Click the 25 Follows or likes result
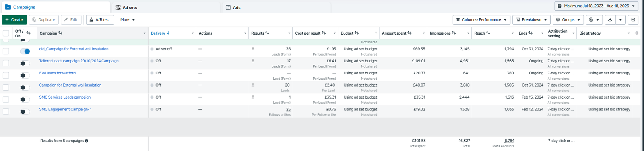Screen dimensions: 644x151 tap(288, 109)
